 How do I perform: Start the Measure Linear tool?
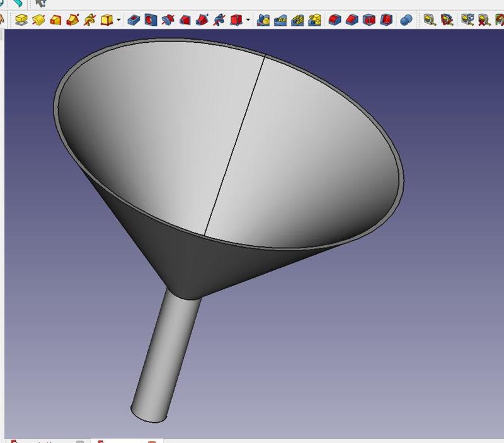tap(430, 20)
